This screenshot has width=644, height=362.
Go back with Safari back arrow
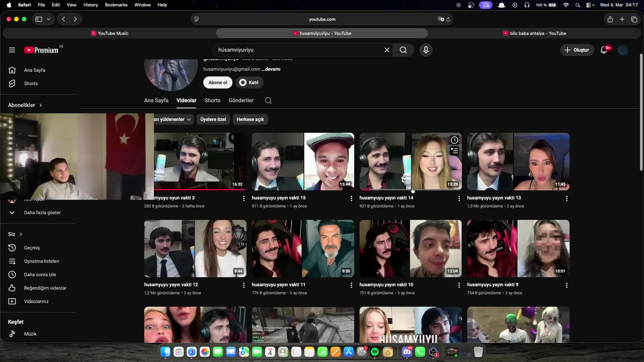coord(63,19)
